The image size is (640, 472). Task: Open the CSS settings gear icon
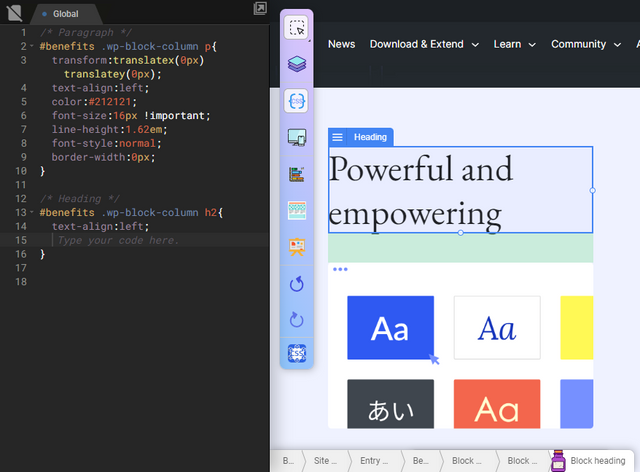pyautogui.click(x=297, y=353)
